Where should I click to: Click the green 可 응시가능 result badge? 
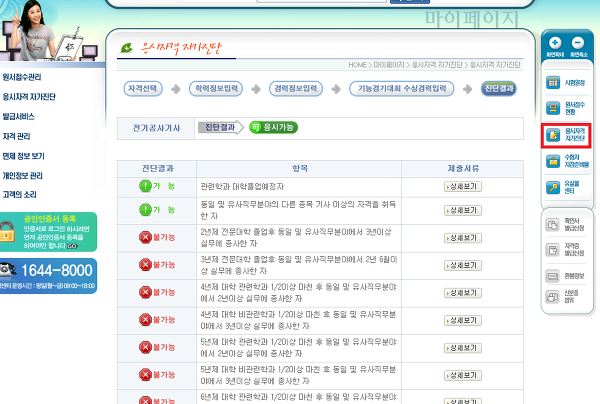(274, 127)
